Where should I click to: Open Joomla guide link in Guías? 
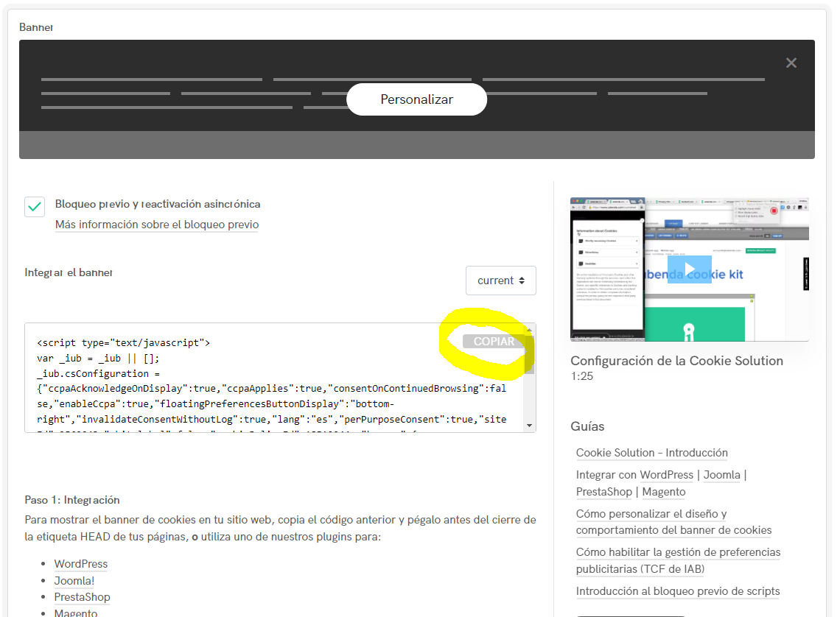tap(721, 475)
